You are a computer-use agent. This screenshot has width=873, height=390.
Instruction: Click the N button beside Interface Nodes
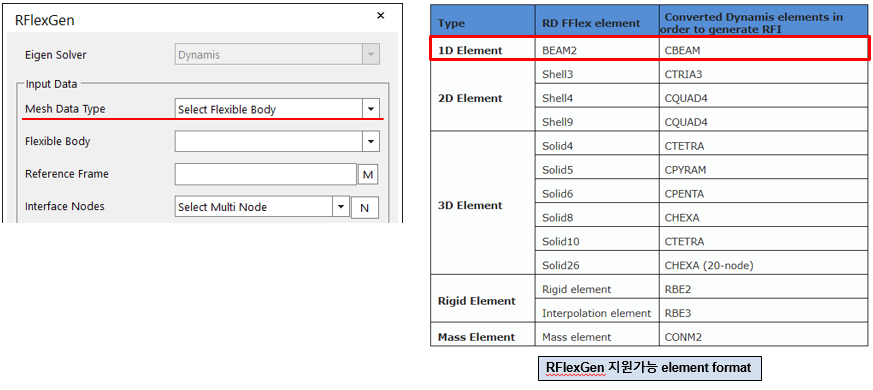(365, 207)
